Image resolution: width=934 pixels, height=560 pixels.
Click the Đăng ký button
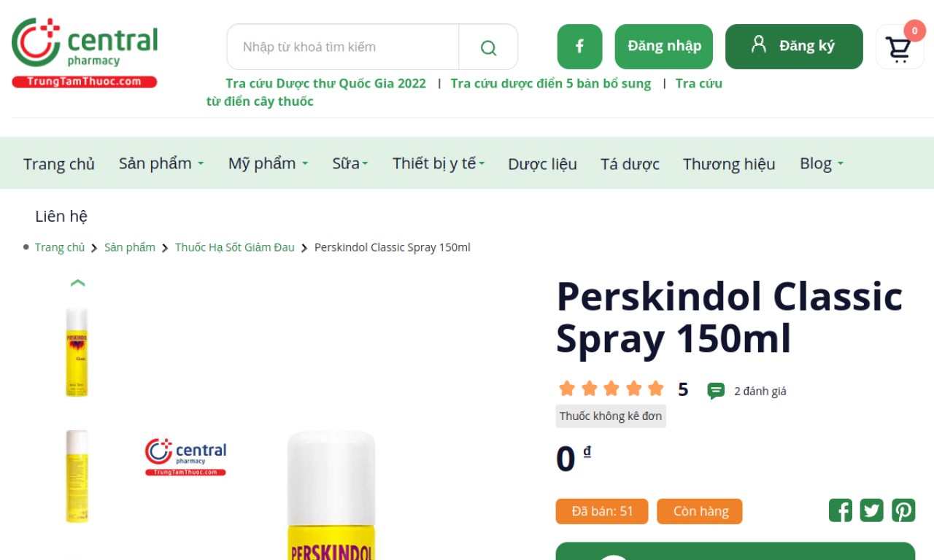[794, 47]
